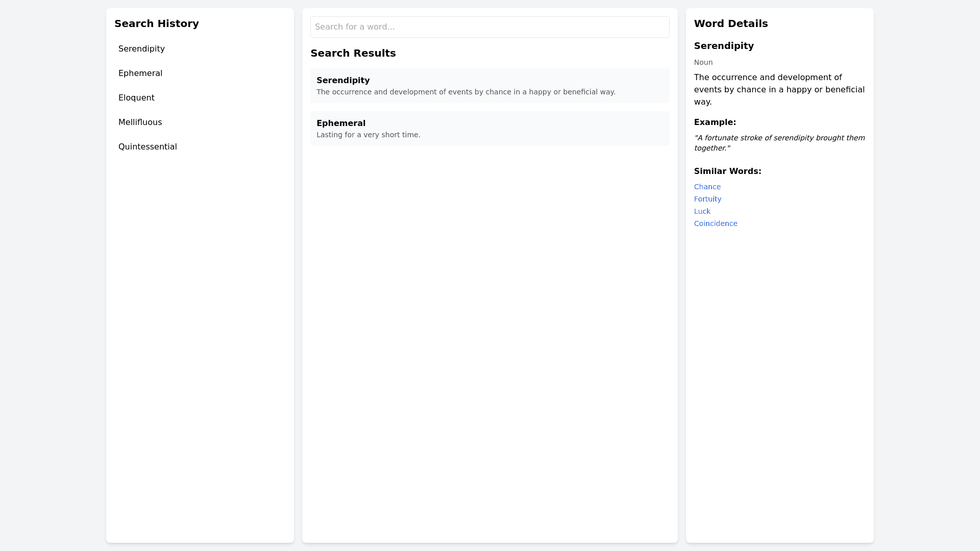Follow the Chance similar word link
The height and width of the screenshot is (551, 980).
point(707,187)
